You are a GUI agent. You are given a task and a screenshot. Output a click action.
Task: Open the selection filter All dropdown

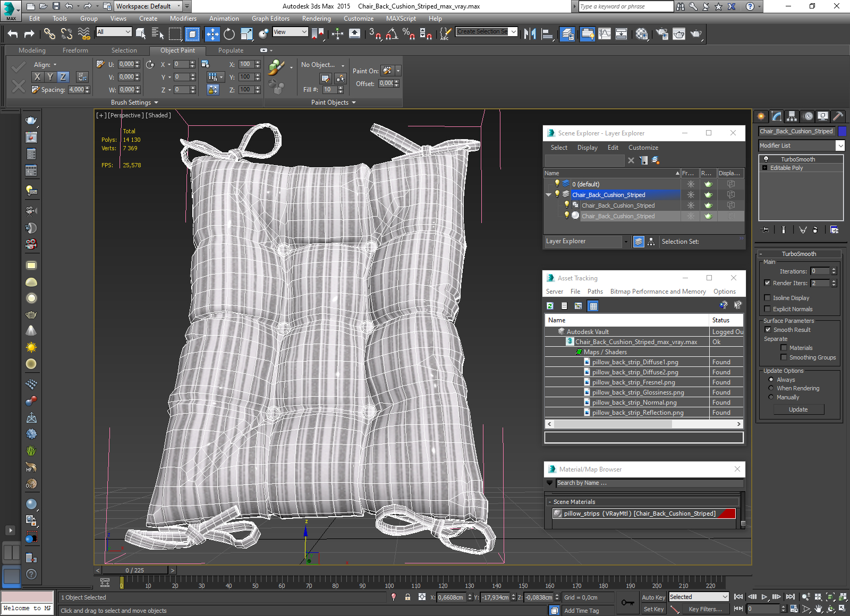114,32
